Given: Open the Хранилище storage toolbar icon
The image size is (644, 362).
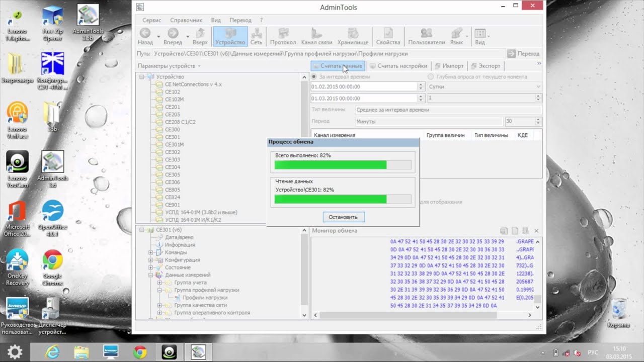Looking at the screenshot, I should pos(353,36).
